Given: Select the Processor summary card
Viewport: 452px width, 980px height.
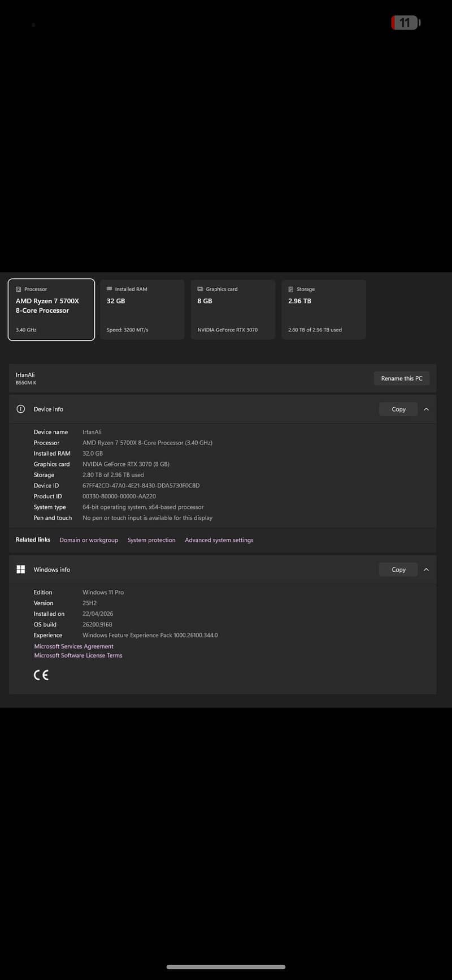Looking at the screenshot, I should point(51,309).
